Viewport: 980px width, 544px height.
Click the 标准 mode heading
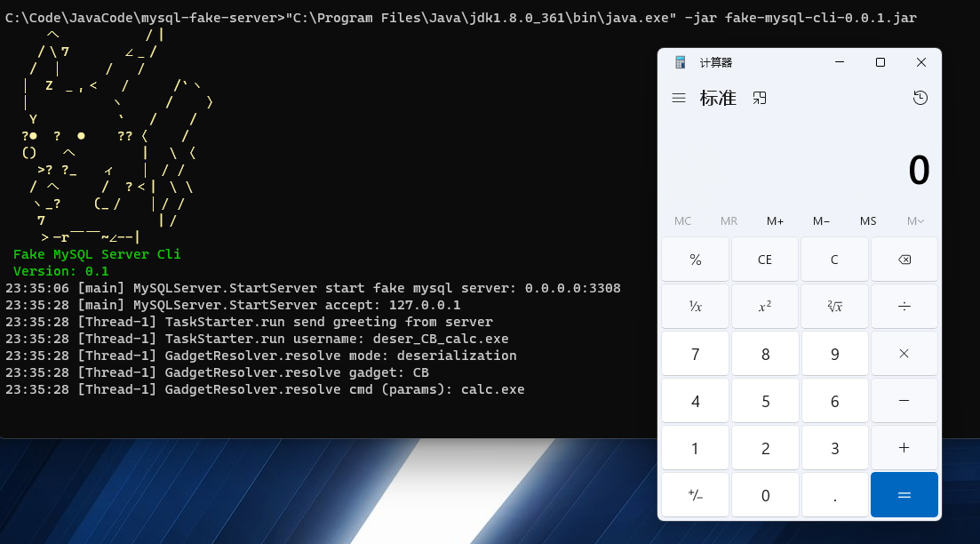pyautogui.click(x=718, y=98)
